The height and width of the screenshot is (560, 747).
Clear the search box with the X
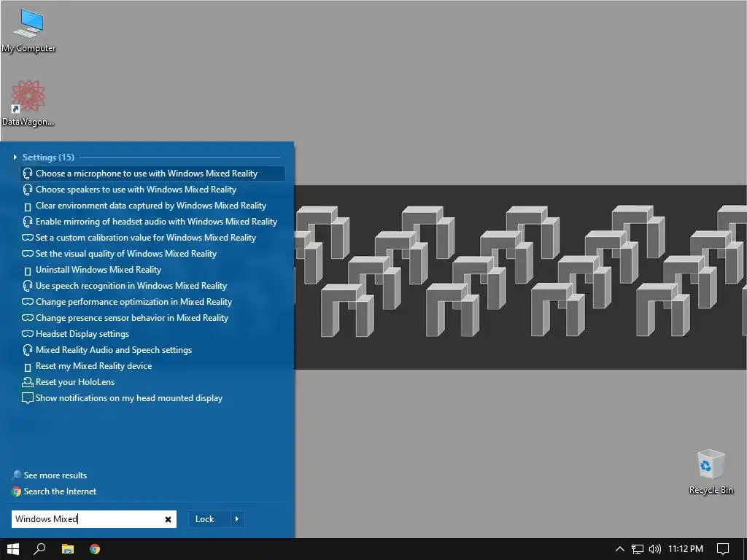pos(169,519)
